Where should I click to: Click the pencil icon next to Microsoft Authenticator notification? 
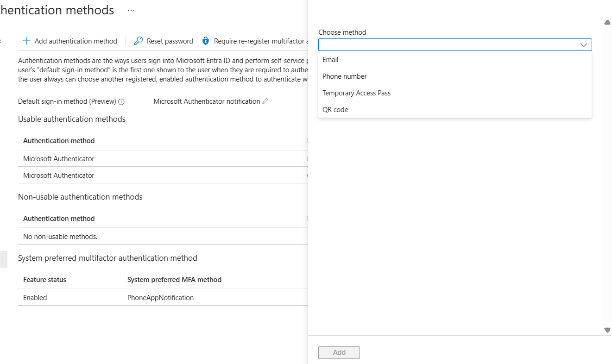265,100
